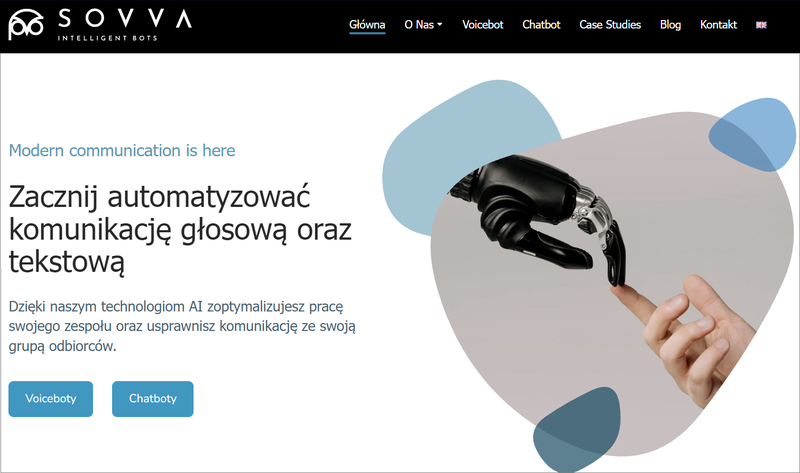Viewport: 800px width, 473px height.
Task: Expand the O Nas dropdown arrow
Action: click(440, 24)
